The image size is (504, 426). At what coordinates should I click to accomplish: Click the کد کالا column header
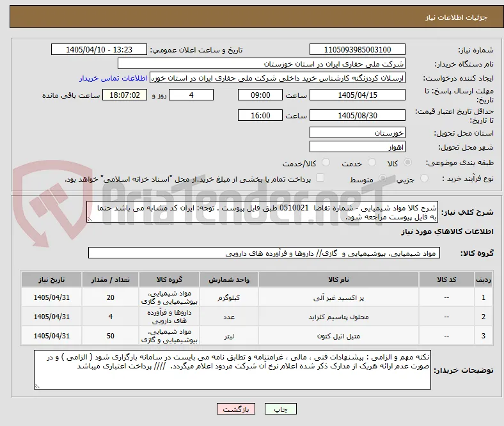[446, 280]
